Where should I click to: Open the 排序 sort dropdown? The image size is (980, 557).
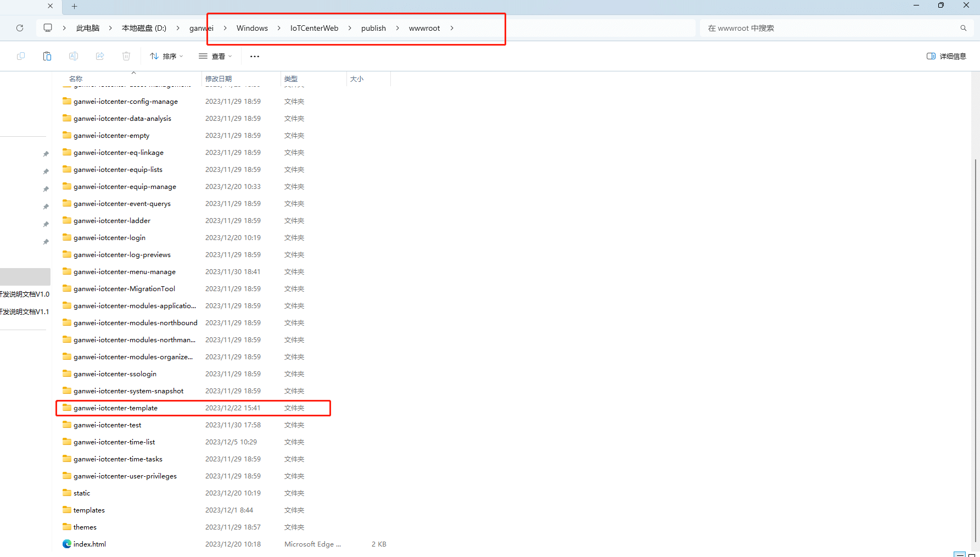click(166, 56)
